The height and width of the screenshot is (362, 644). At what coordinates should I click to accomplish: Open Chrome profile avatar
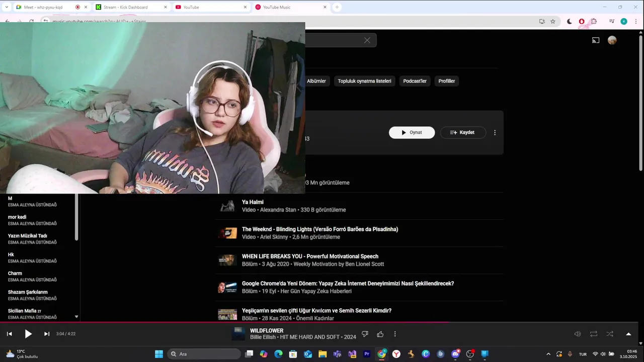(x=624, y=22)
